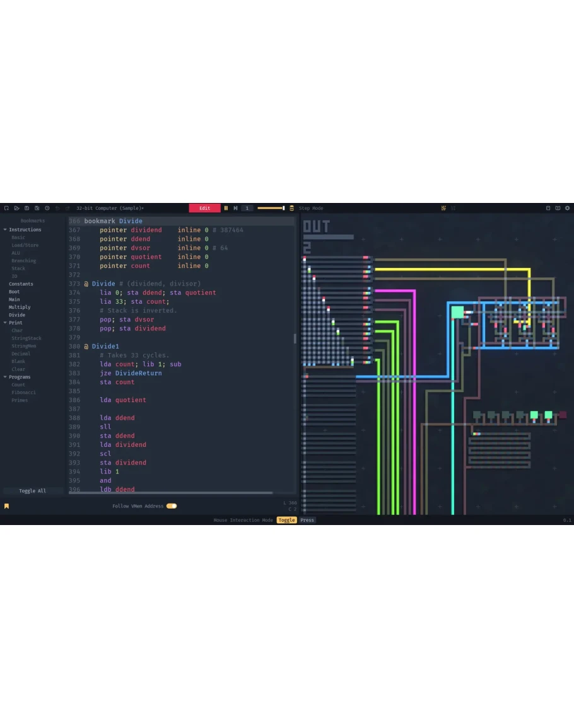
Task: Click the save file icon
Action: 27,208
